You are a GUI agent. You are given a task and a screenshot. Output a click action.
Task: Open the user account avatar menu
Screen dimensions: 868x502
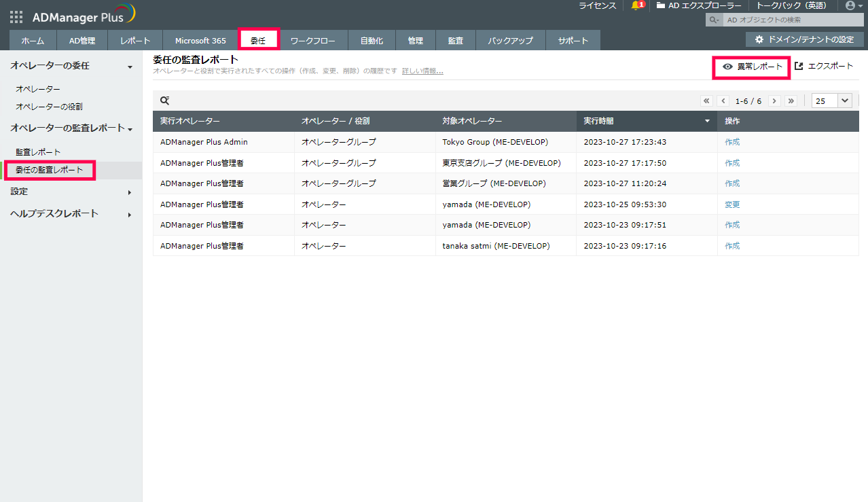click(x=850, y=5)
